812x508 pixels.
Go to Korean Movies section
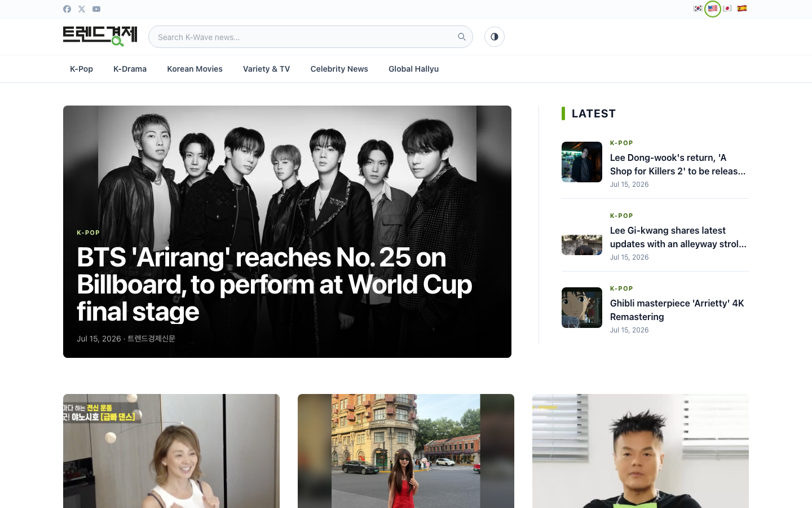coord(195,69)
